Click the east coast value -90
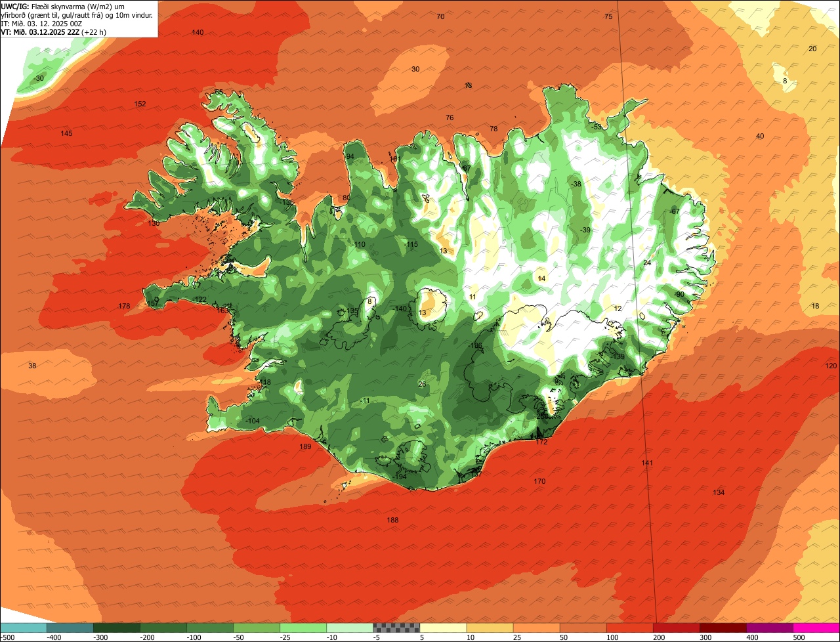 click(679, 294)
